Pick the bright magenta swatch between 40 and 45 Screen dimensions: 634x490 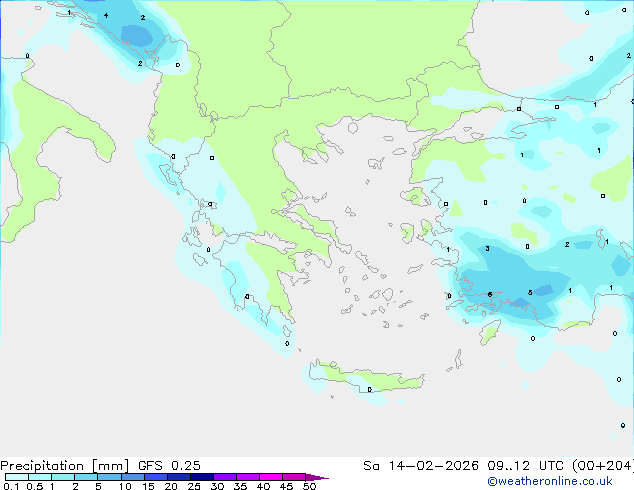click(x=271, y=477)
